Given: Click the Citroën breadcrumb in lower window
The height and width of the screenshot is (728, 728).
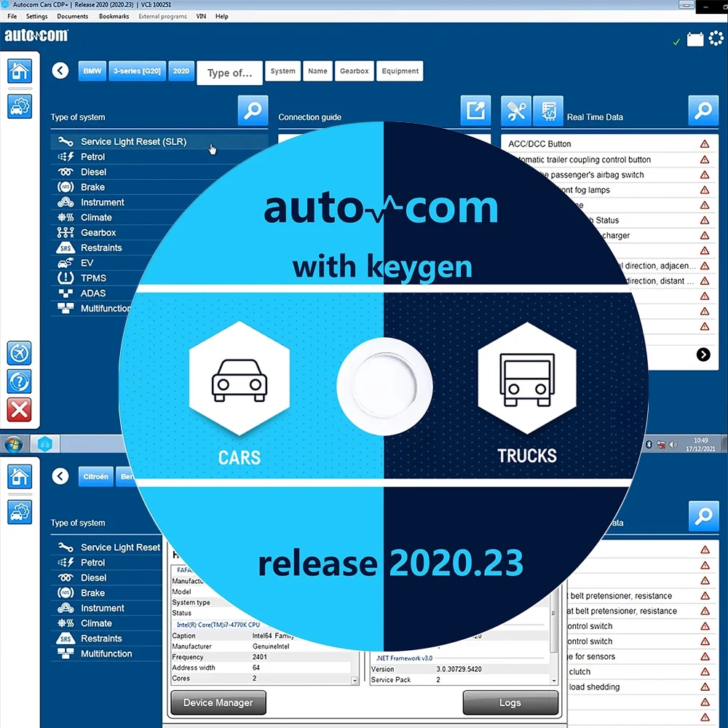Looking at the screenshot, I should click(95, 476).
